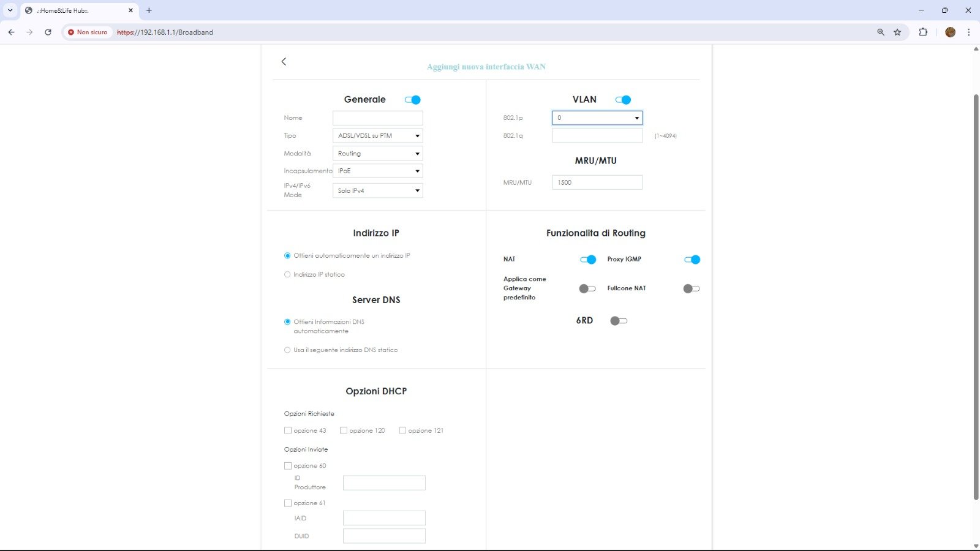The image size is (980, 551).
Task: Disable the VLAN toggle
Action: click(623, 100)
